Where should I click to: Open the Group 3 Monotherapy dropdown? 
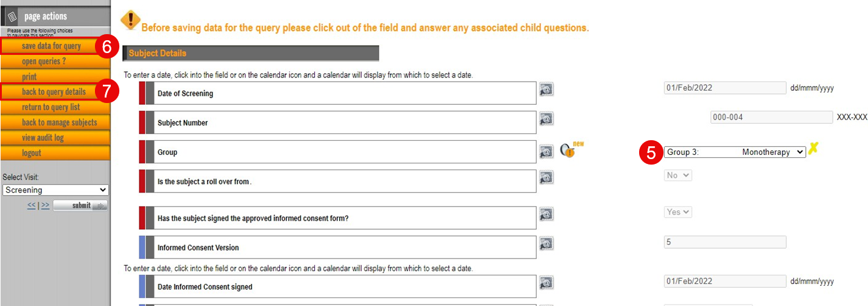pos(735,152)
